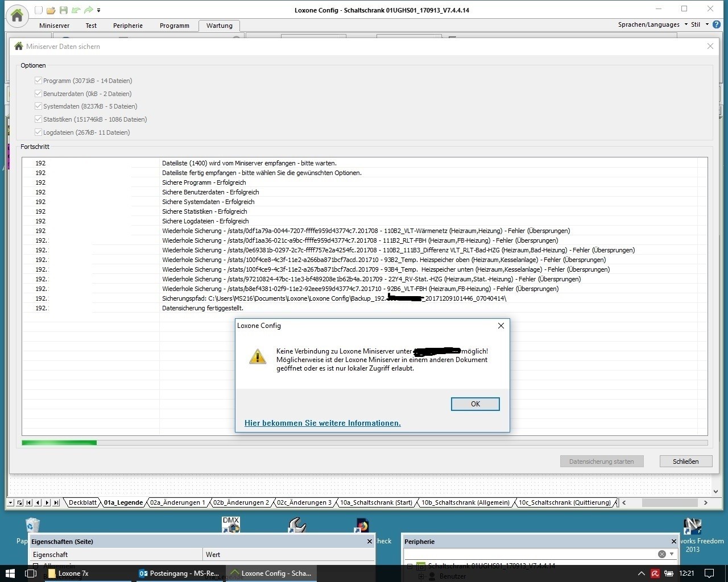Close the Miniserver Daten sichern window
The width and height of the screenshot is (728, 582).
(710, 46)
